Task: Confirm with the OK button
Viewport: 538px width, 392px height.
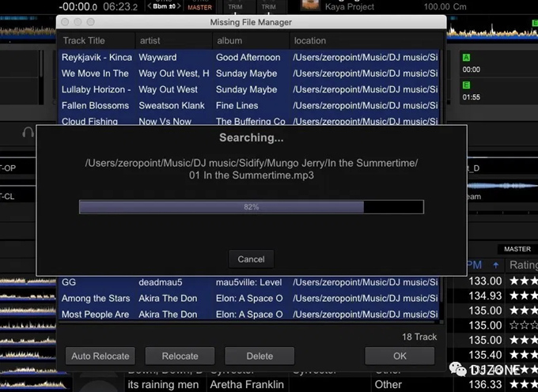Action: (400, 356)
